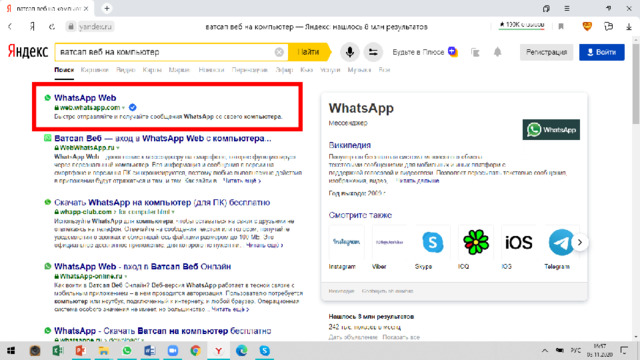Click 'Будьте в Плюсе' link
The width and height of the screenshot is (640, 360).
pyautogui.click(x=418, y=52)
